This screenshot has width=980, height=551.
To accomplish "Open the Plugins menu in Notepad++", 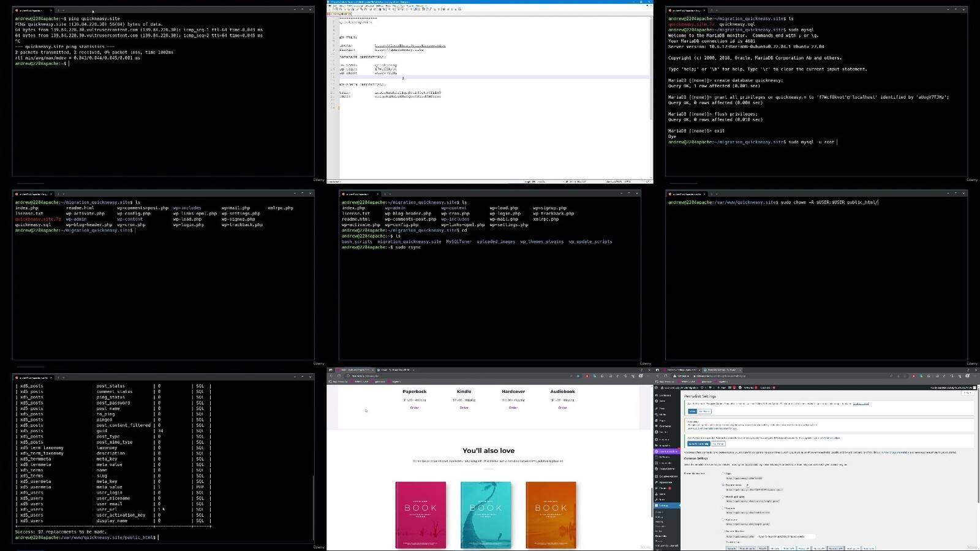I will click(x=409, y=6).
